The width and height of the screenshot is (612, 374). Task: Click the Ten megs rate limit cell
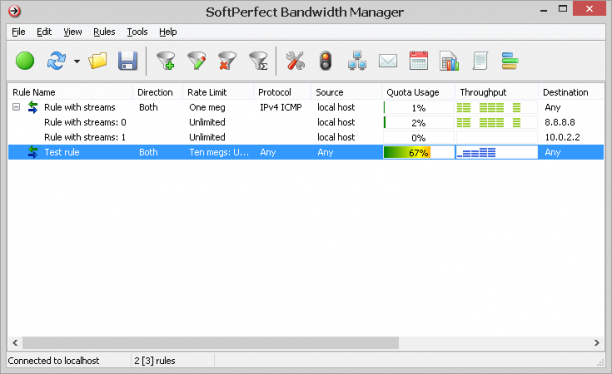point(219,152)
